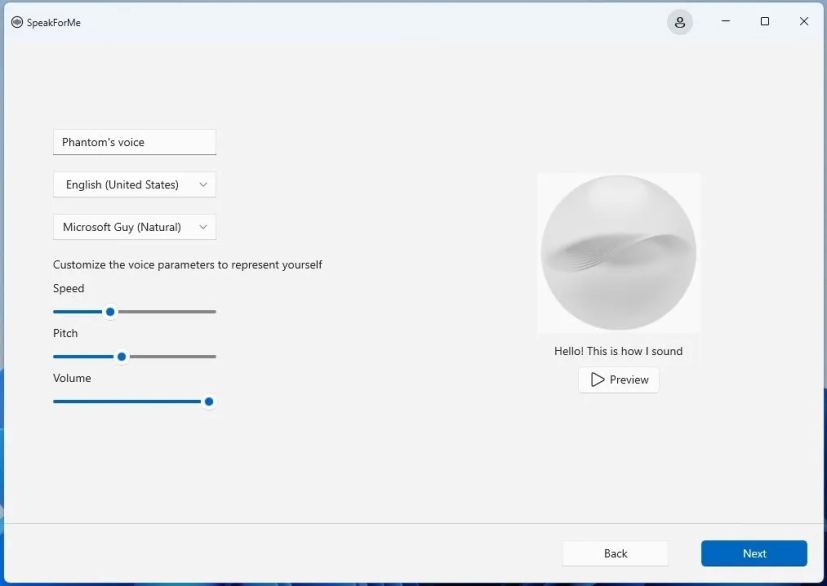Click the Volume slider thumb
The width and height of the screenshot is (827, 586).
click(209, 402)
